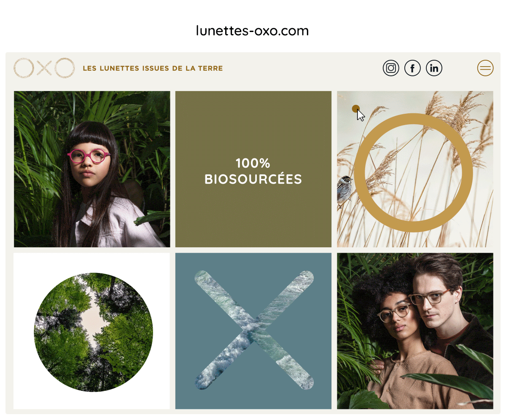Select the circular forest canopy image
Viewport: 506px width, 420px height.
(93, 332)
